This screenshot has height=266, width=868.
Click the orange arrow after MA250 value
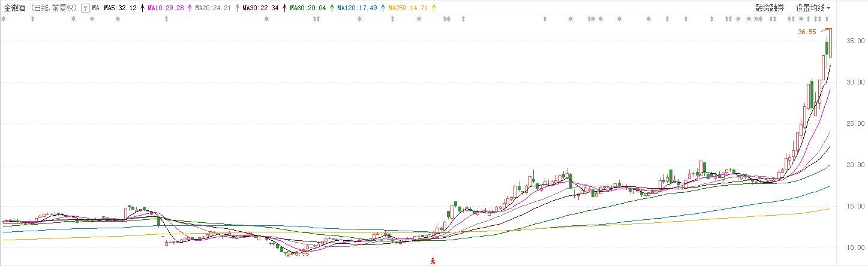(434, 8)
